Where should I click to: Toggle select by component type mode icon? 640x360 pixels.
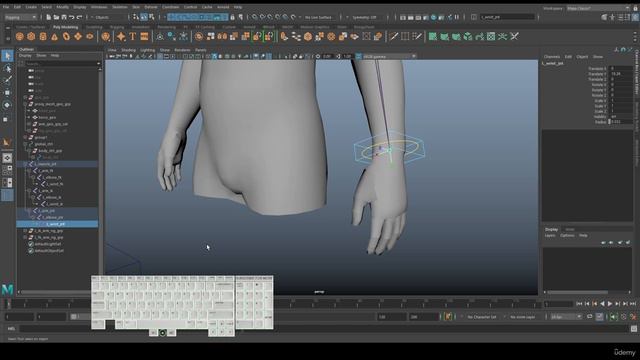(152, 17)
